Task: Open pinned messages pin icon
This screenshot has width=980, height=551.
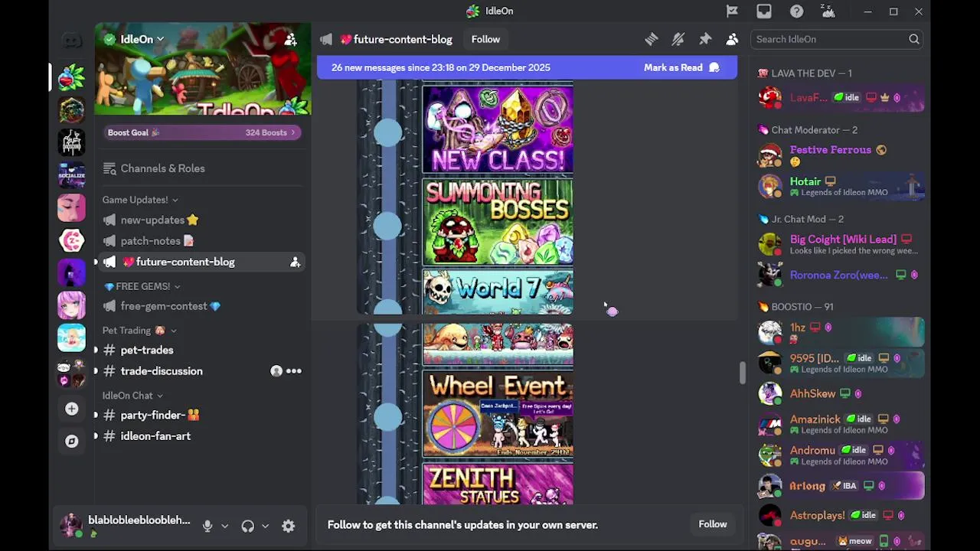Action: point(705,39)
